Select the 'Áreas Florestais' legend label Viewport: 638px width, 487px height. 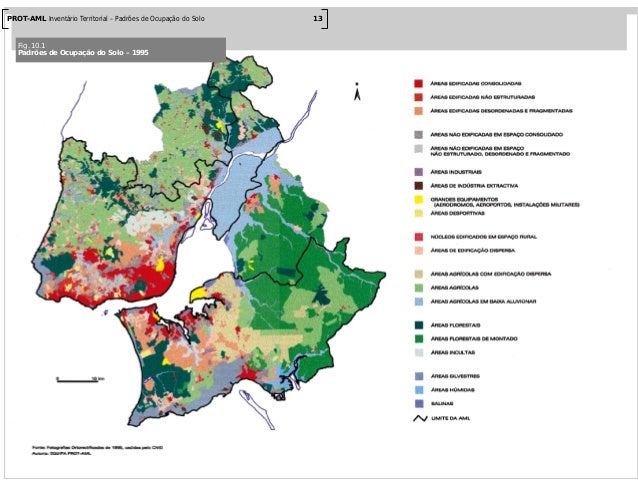(x=455, y=325)
